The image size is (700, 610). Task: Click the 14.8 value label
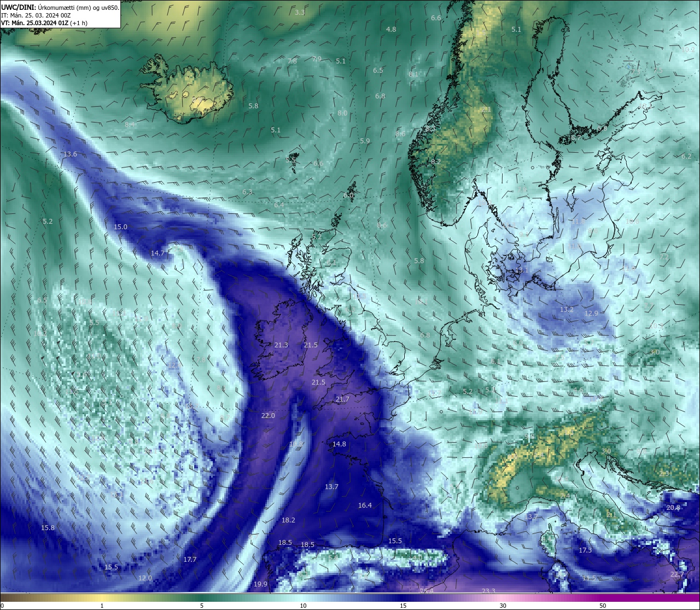point(339,444)
